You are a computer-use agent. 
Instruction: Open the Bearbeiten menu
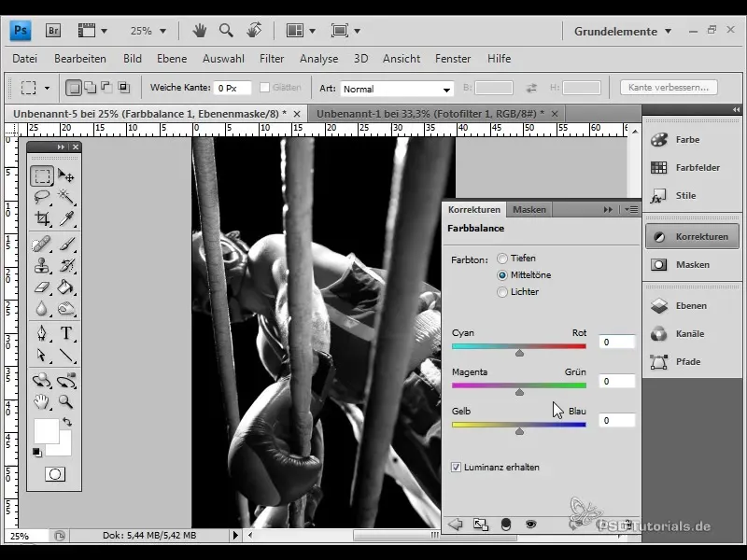point(80,59)
